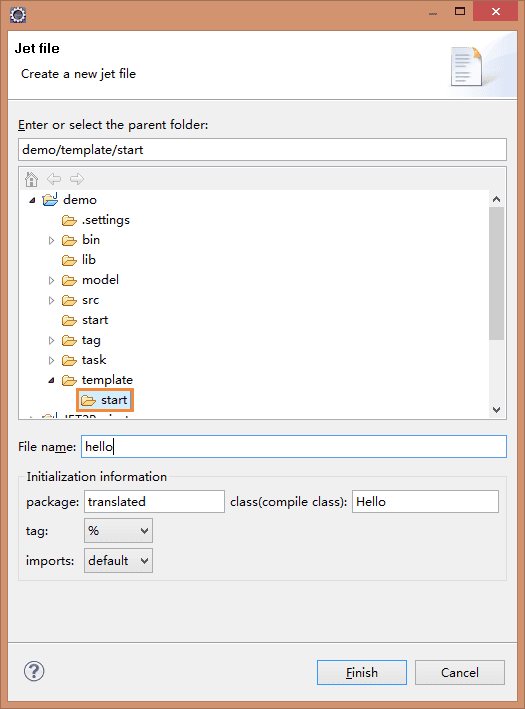Click the Eclipse icon in title bar
525x709 pixels.
click(x=18, y=14)
